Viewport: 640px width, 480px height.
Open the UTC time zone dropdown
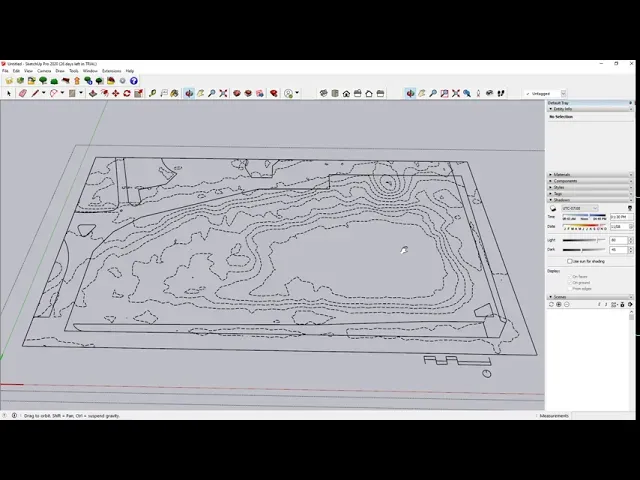pyautogui.click(x=580, y=208)
